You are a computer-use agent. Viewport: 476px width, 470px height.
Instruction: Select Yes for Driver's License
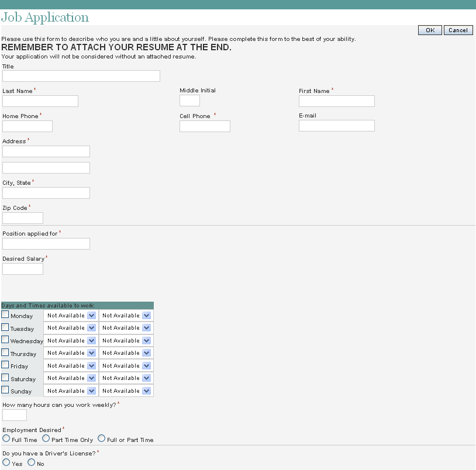pos(6,462)
